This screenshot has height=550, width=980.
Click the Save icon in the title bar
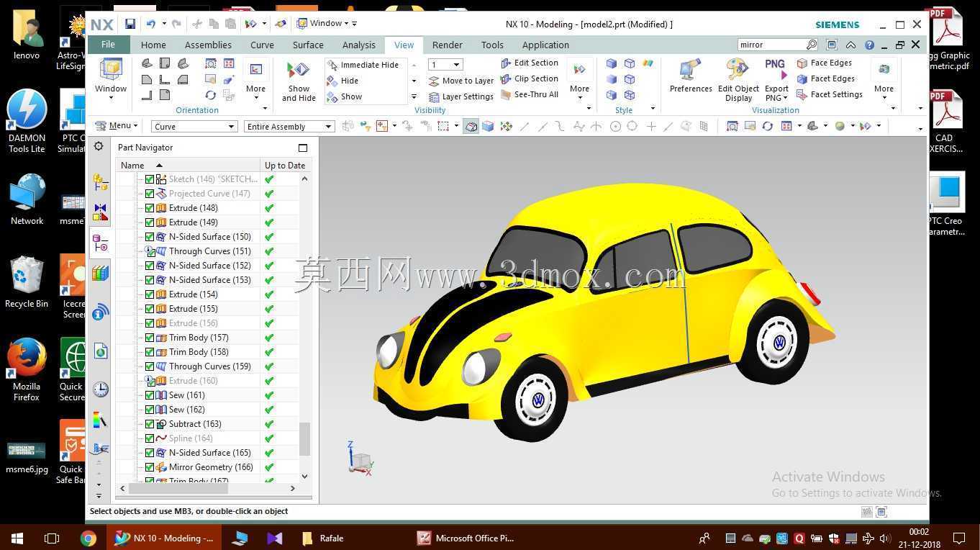point(130,24)
